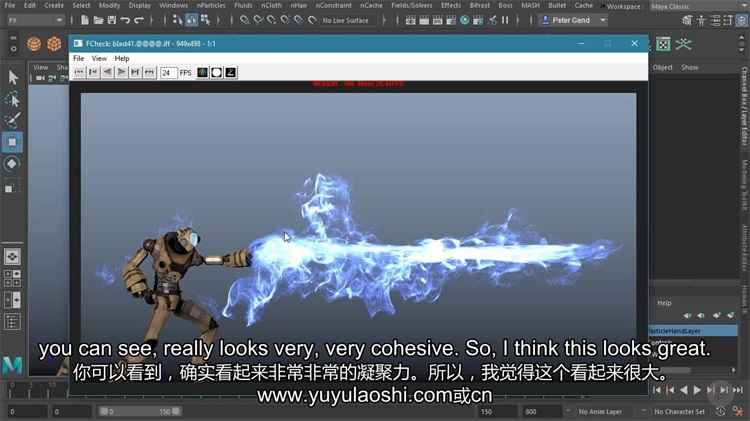Open FCheck's View menu
This screenshot has height=421, width=750.
(99, 58)
